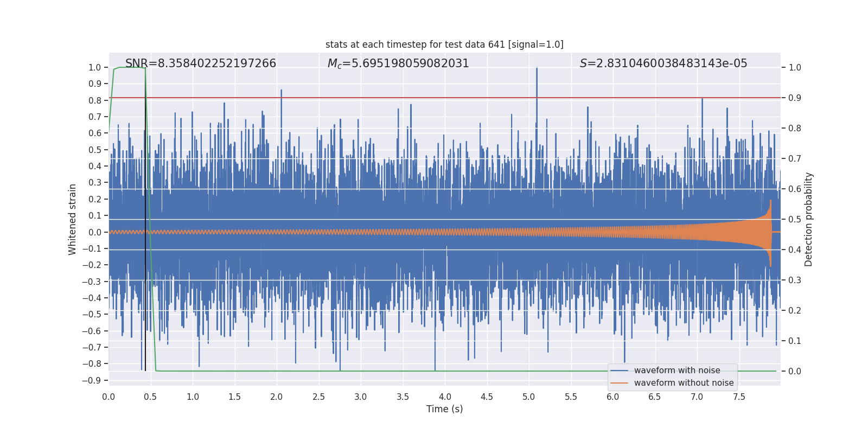Click the "Detection probability" axis label
868x434 pixels.
[809, 219]
